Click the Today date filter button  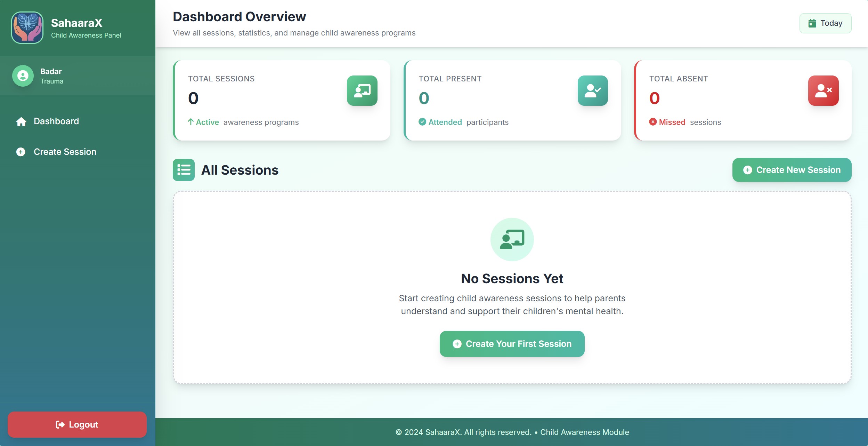(x=825, y=23)
